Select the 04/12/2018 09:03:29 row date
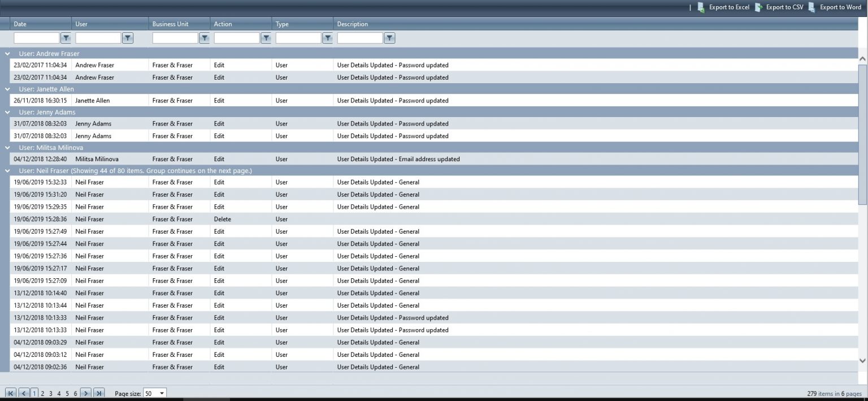The width and height of the screenshot is (868, 401). coord(40,342)
